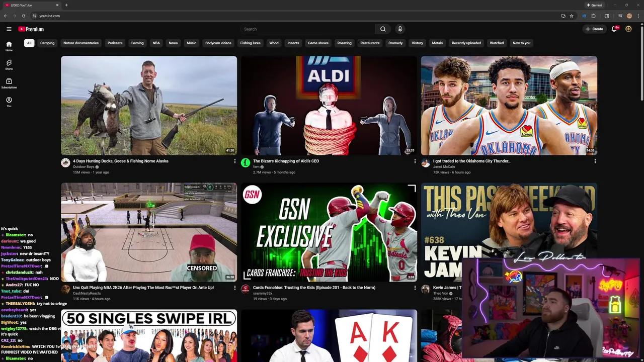Viewport: 644px width, 362px height.
Task: Open options menu for Oklahoma City Thunder video
Action: click(595, 161)
